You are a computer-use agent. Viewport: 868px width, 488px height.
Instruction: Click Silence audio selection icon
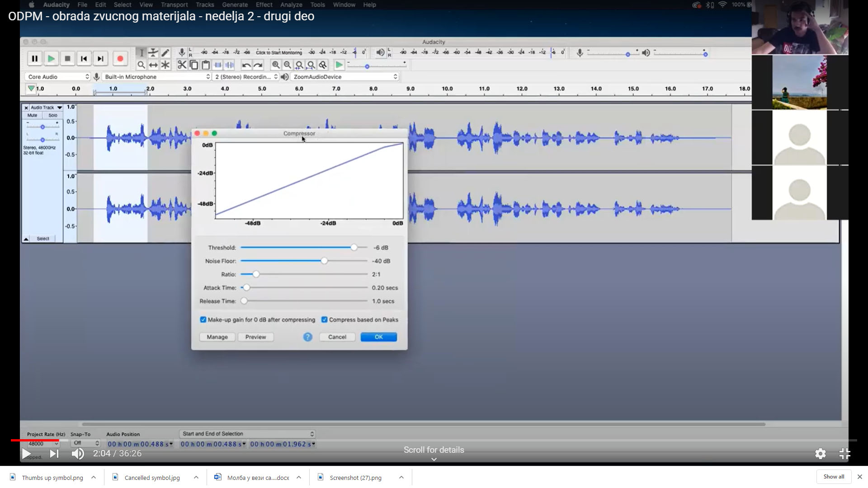pyautogui.click(x=230, y=65)
